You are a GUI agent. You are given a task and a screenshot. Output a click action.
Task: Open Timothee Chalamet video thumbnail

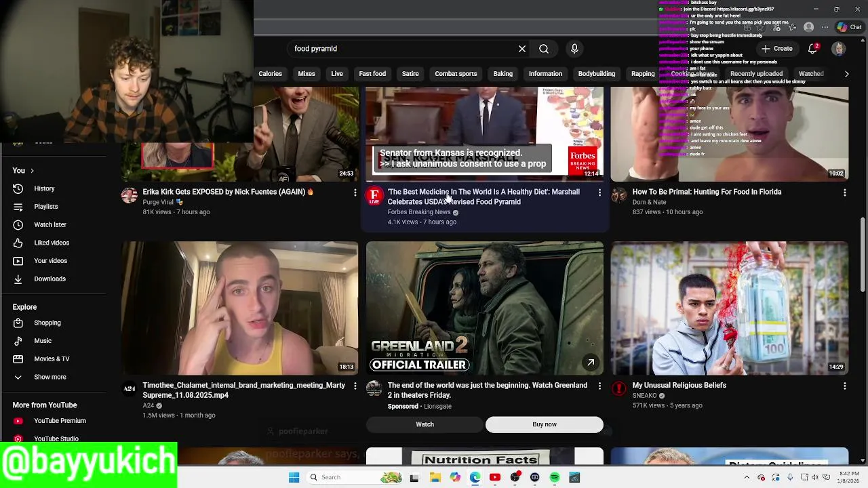tap(240, 308)
